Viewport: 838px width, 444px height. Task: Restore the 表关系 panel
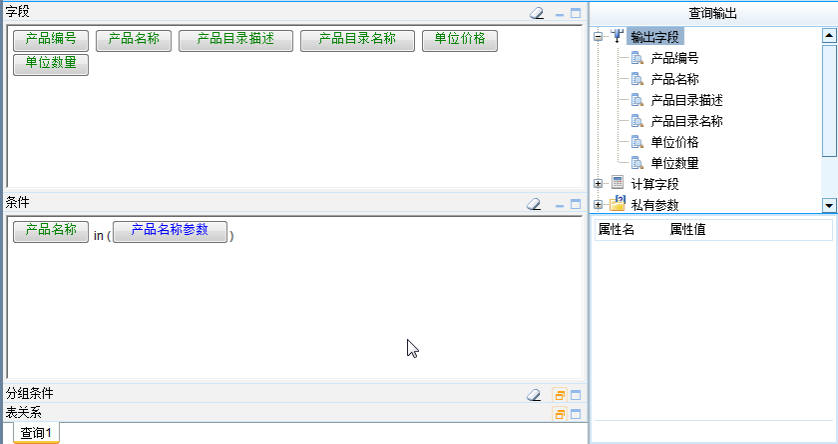pos(560,414)
